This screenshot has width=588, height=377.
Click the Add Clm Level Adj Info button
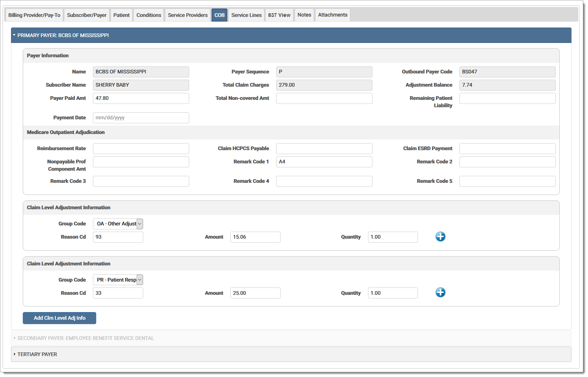[x=59, y=318]
